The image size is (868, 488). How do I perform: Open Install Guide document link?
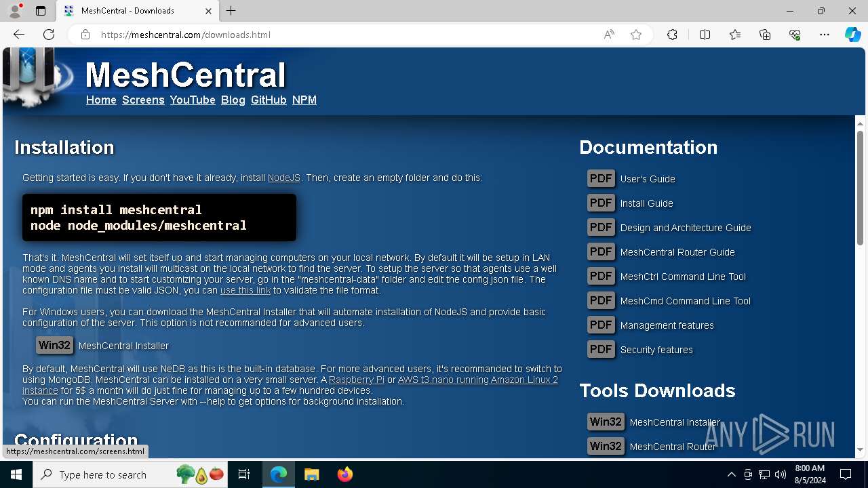[647, 203]
